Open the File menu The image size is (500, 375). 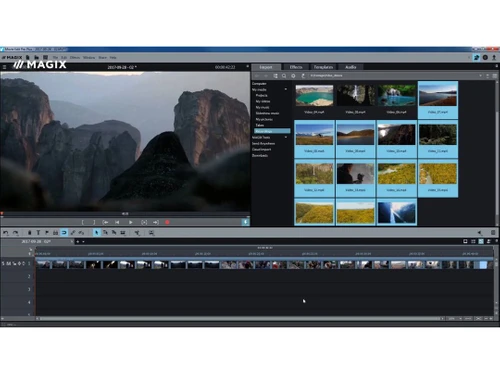[x=55, y=58]
